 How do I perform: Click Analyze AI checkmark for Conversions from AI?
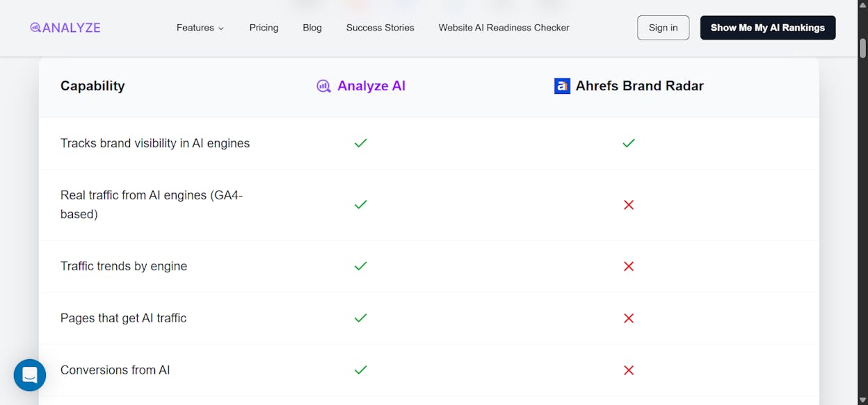360,370
